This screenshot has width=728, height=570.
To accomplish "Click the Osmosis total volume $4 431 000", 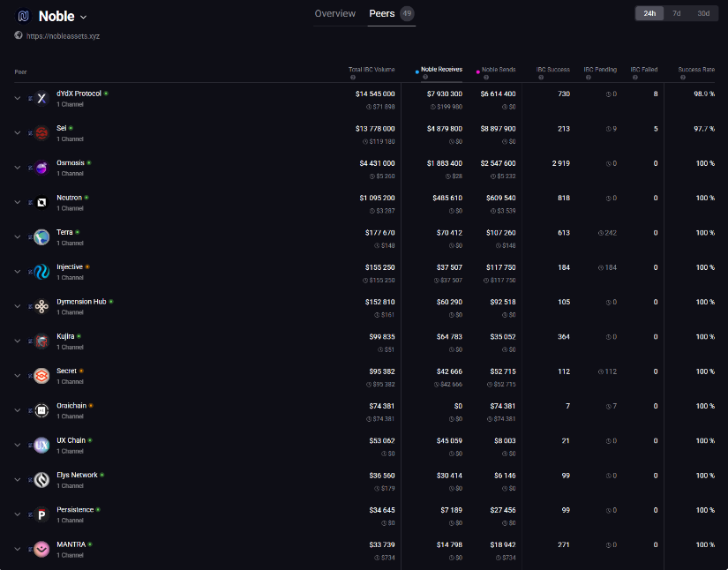I will click(x=377, y=163).
